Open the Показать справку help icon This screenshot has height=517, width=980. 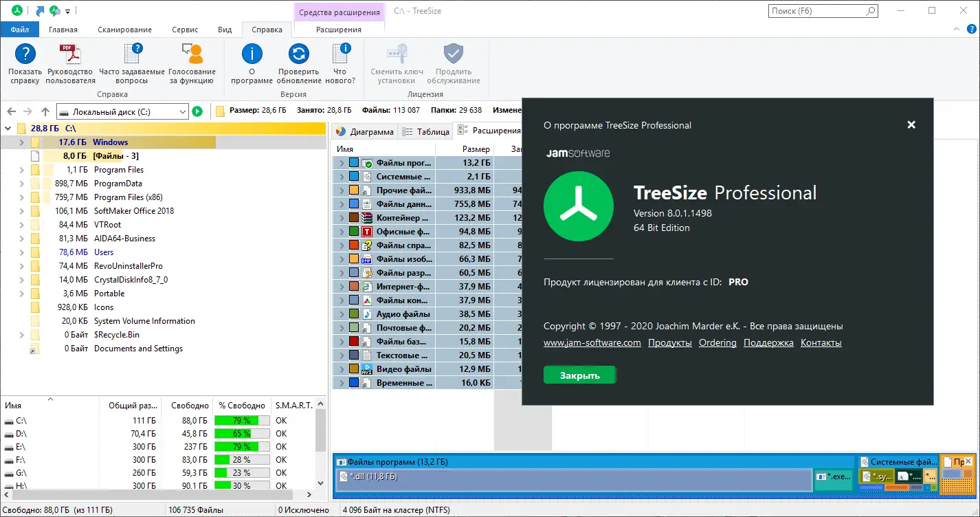25,54
